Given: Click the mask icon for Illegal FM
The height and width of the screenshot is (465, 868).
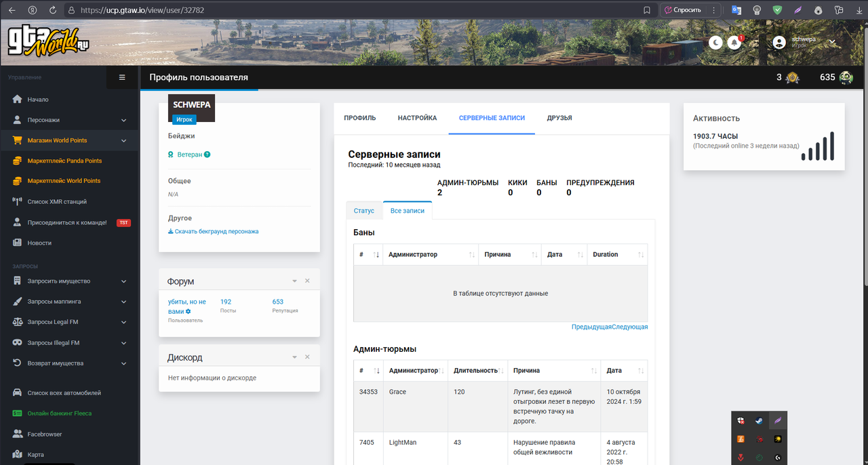Looking at the screenshot, I should 18,342.
